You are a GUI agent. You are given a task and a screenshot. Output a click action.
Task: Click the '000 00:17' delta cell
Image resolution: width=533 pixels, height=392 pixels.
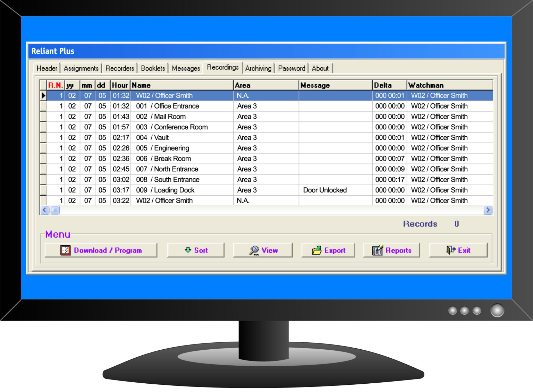pos(390,180)
